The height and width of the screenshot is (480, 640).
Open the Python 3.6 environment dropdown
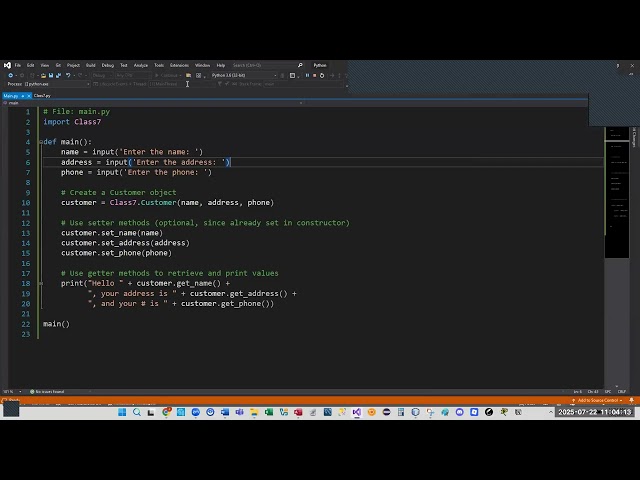click(244, 76)
